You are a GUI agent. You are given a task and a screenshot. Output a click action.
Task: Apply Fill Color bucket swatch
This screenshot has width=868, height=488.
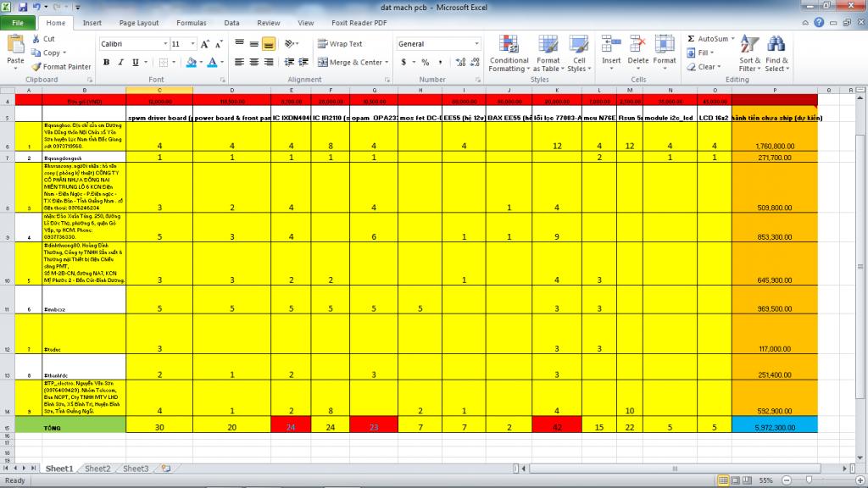pyautogui.click(x=191, y=62)
